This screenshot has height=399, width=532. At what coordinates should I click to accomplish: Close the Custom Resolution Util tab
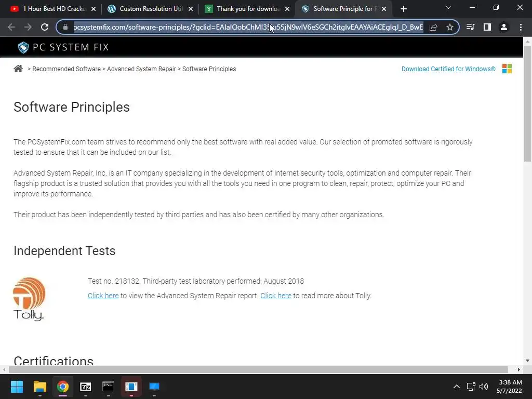pyautogui.click(x=191, y=9)
